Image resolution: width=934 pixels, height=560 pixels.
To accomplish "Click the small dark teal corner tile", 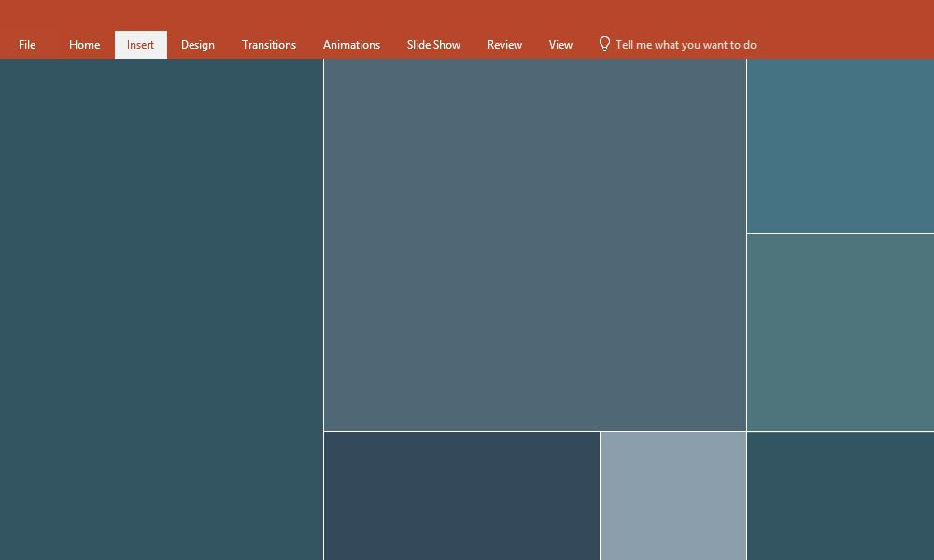I will point(840,496).
